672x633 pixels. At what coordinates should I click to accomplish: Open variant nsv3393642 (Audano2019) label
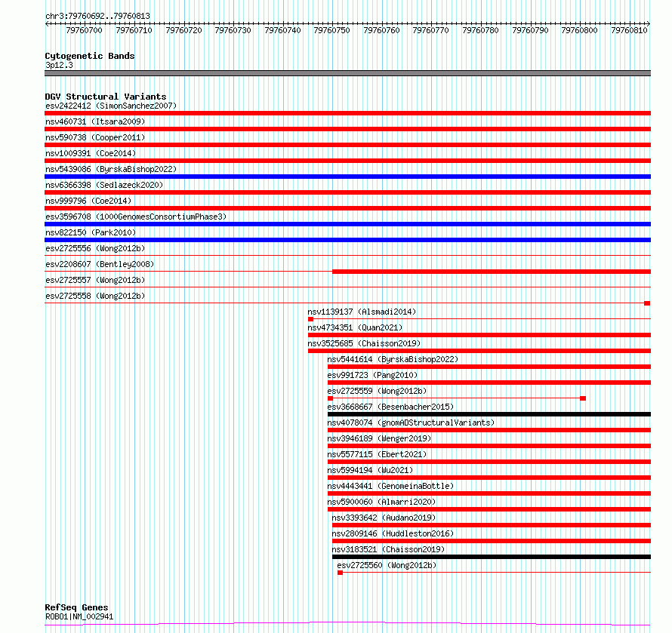click(x=384, y=518)
